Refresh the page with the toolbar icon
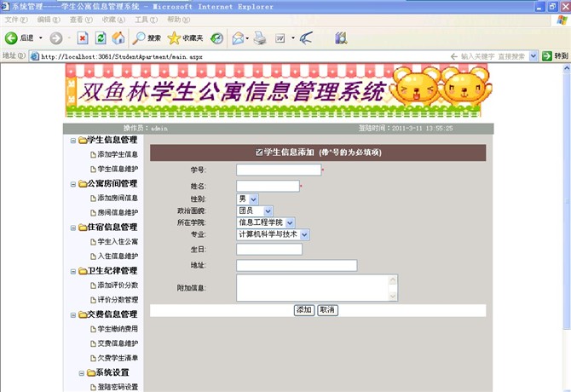Image resolution: width=571 pixels, height=392 pixels. point(101,37)
